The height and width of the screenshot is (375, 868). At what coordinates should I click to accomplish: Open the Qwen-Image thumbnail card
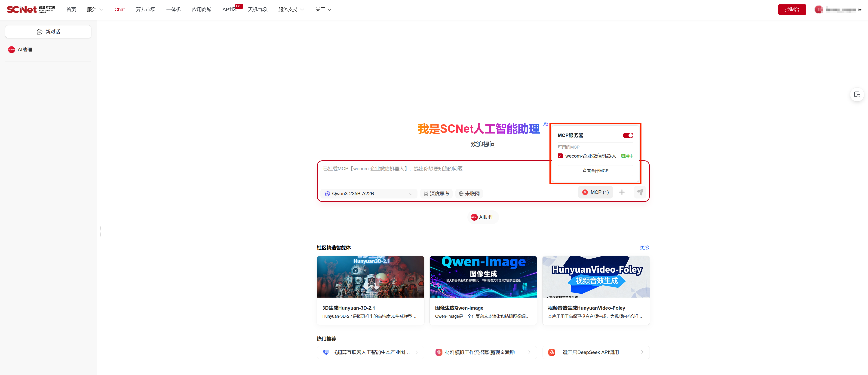[x=483, y=277]
